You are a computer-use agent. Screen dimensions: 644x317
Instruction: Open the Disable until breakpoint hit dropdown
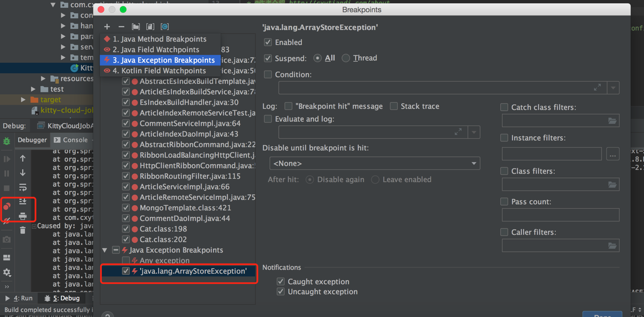[374, 163]
